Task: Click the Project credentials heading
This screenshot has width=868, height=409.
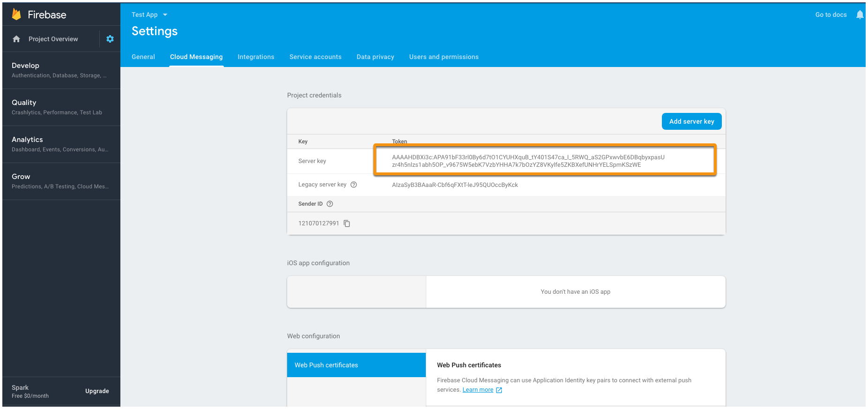Action: click(314, 95)
